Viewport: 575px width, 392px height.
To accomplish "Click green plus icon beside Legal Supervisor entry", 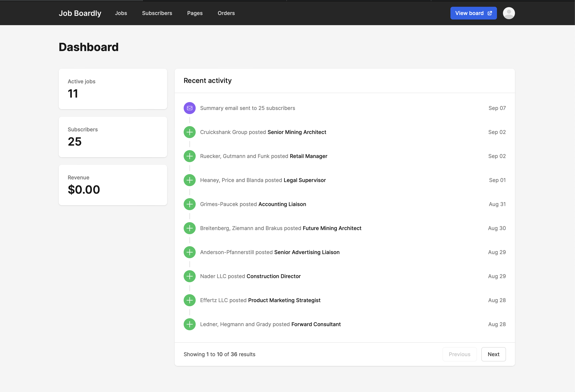I will pyautogui.click(x=189, y=180).
